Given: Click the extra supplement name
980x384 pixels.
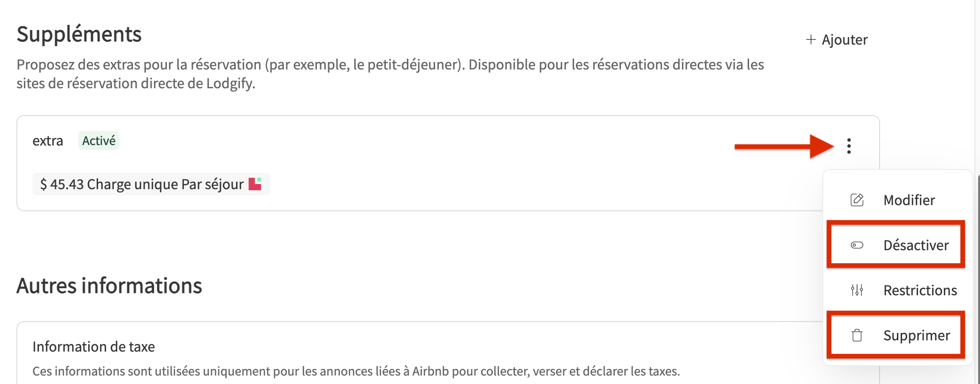Looking at the screenshot, I should (x=47, y=140).
